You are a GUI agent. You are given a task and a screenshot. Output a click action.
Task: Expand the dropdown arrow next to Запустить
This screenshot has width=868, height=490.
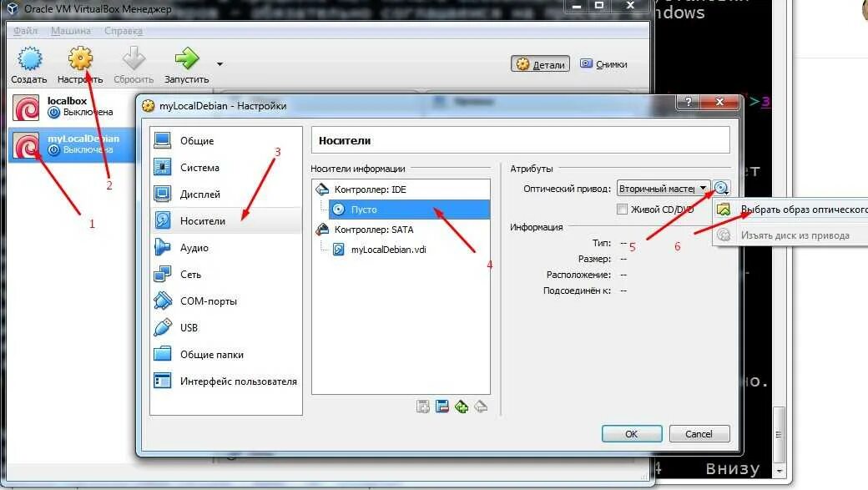point(220,64)
